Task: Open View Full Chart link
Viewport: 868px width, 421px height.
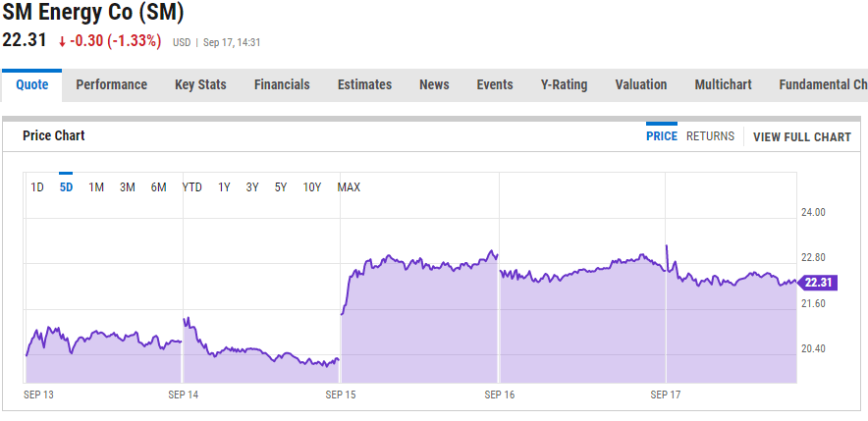Action: (x=801, y=137)
